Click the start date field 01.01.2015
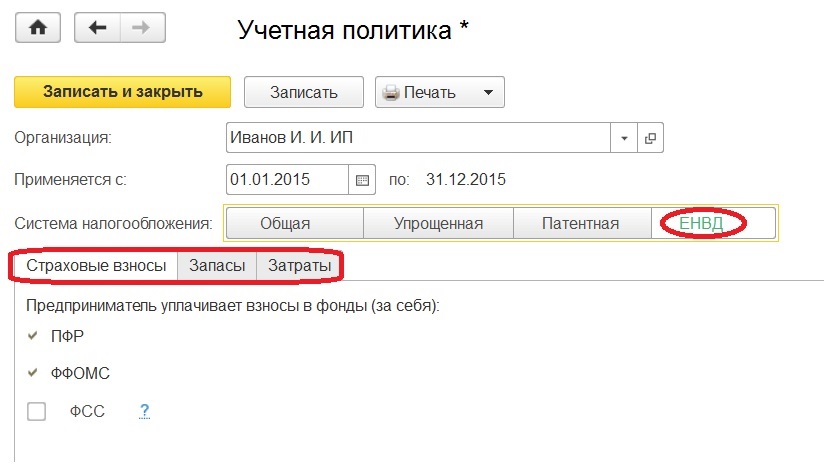Viewport: 824px width, 474px height. [x=287, y=180]
